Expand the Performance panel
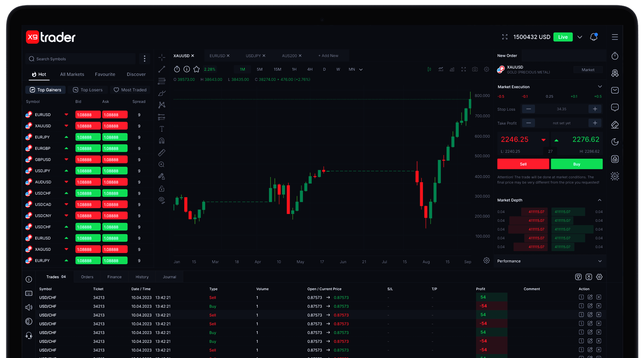The width and height of the screenshot is (644, 358). (x=600, y=261)
